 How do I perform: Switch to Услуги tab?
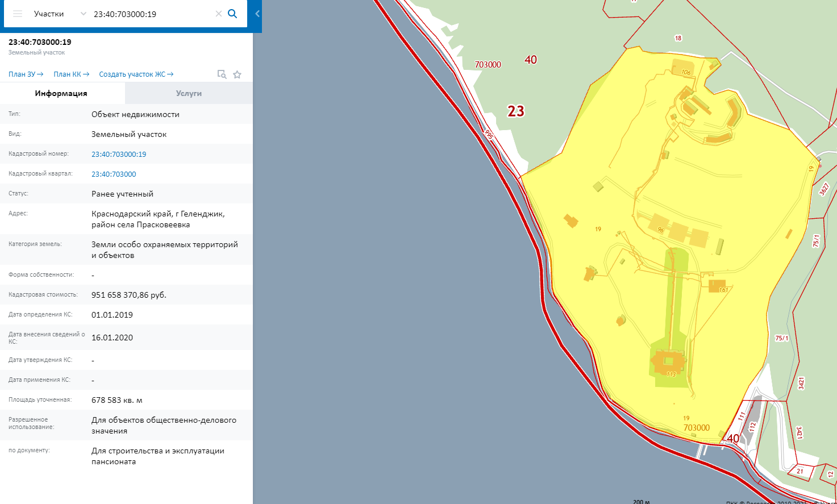(x=189, y=93)
